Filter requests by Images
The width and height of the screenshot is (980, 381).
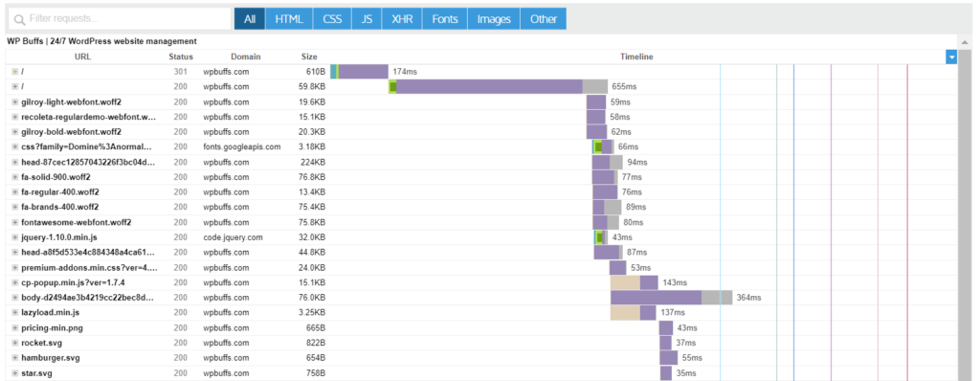point(494,19)
